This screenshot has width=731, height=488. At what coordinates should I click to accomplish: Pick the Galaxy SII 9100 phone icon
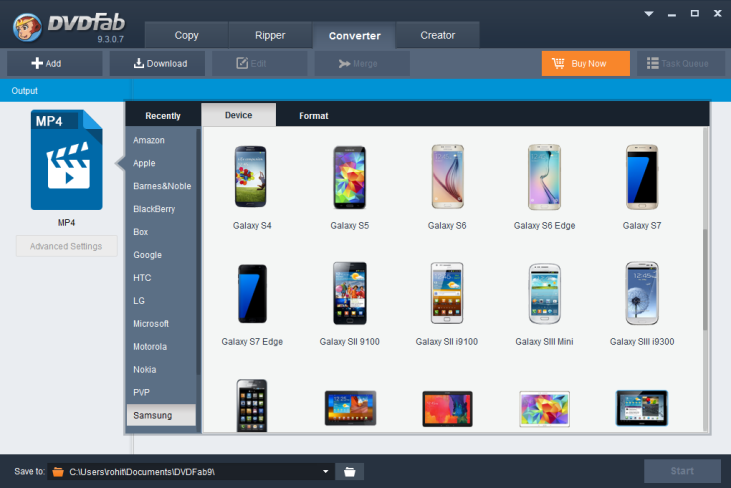pyautogui.click(x=349, y=293)
